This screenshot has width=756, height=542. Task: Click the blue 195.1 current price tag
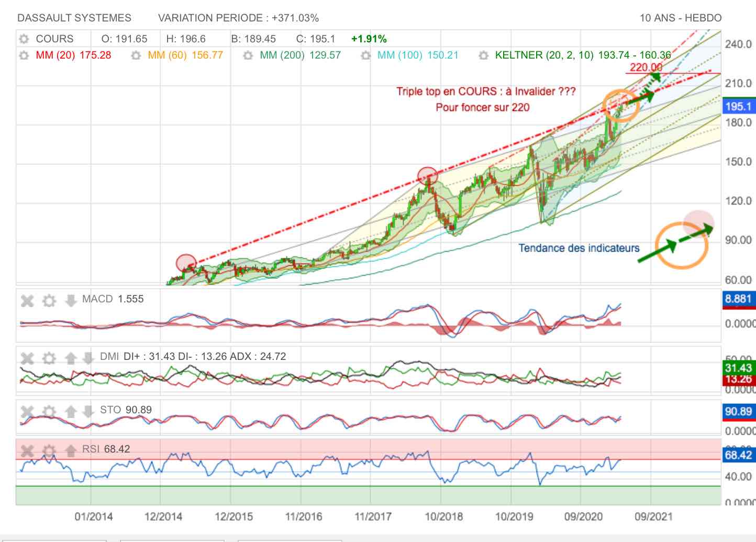[x=739, y=107]
